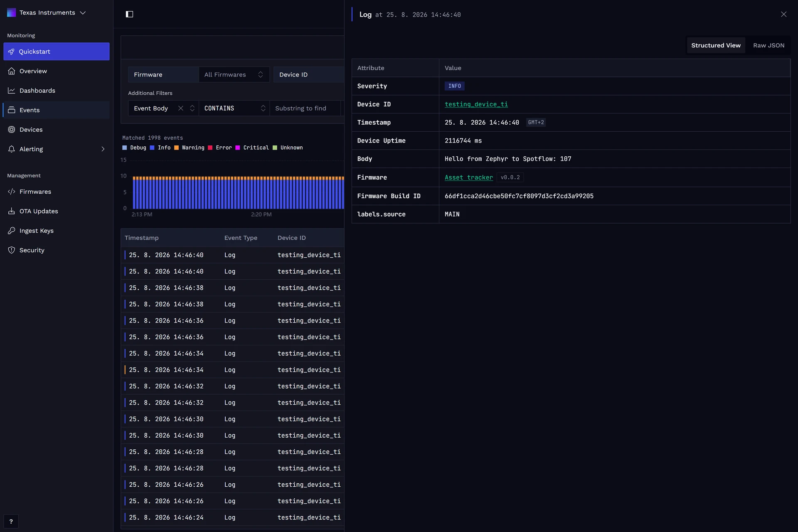Image resolution: width=798 pixels, height=532 pixels.
Task: Click the Security shield icon
Action: 12,250
